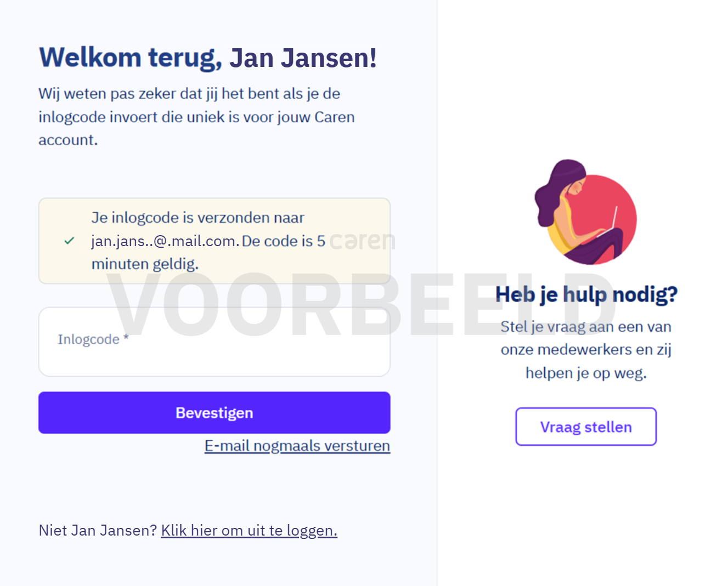The height and width of the screenshot is (586, 728).
Task: Click the Welkom terug, Jan Jansen! heading
Action: [x=208, y=58]
